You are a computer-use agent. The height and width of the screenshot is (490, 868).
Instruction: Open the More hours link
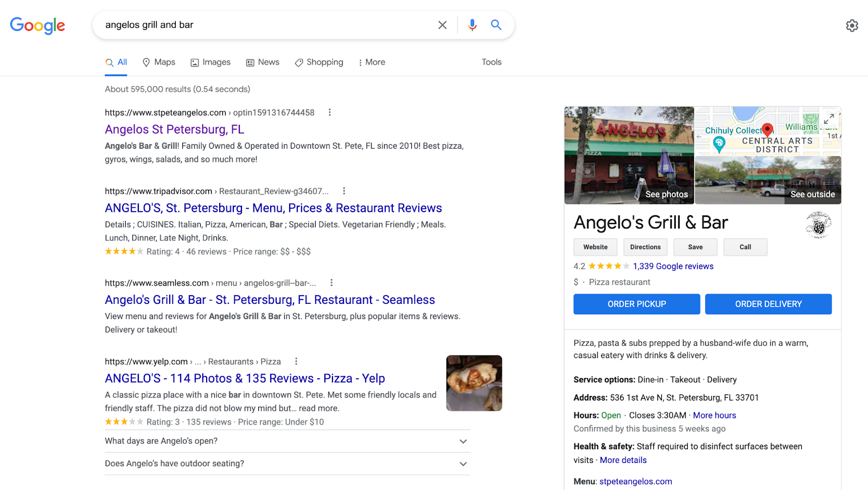(x=714, y=416)
